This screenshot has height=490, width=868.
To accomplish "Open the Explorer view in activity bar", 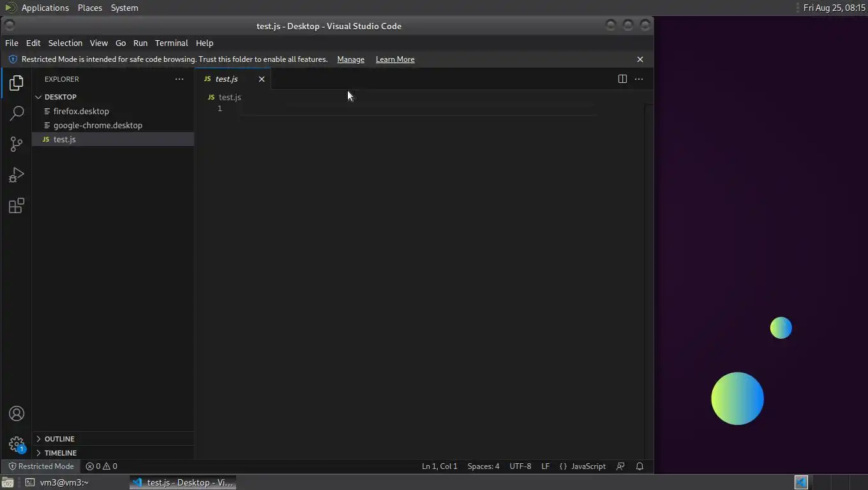I will coord(17,83).
